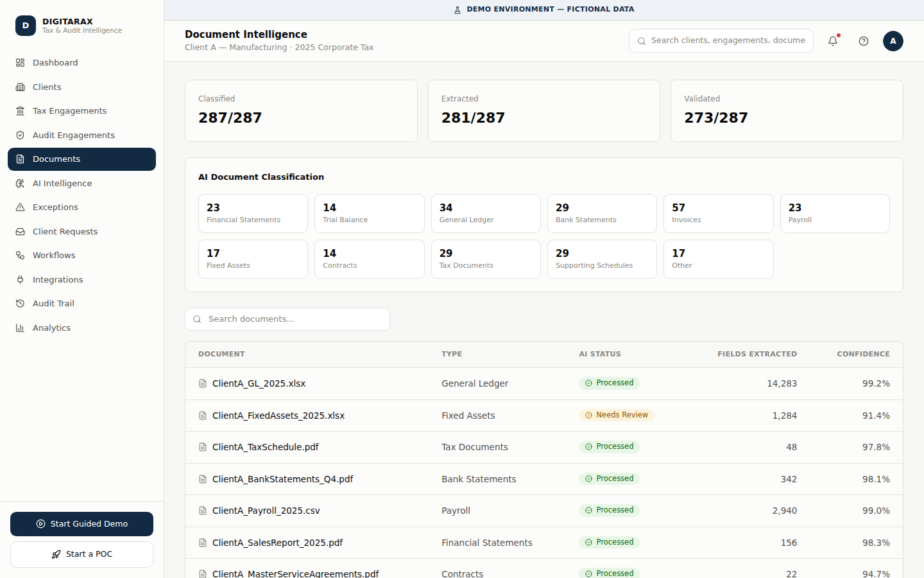Select the Bank Statements classification card
The height and width of the screenshot is (578, 924).
point(602,213)
